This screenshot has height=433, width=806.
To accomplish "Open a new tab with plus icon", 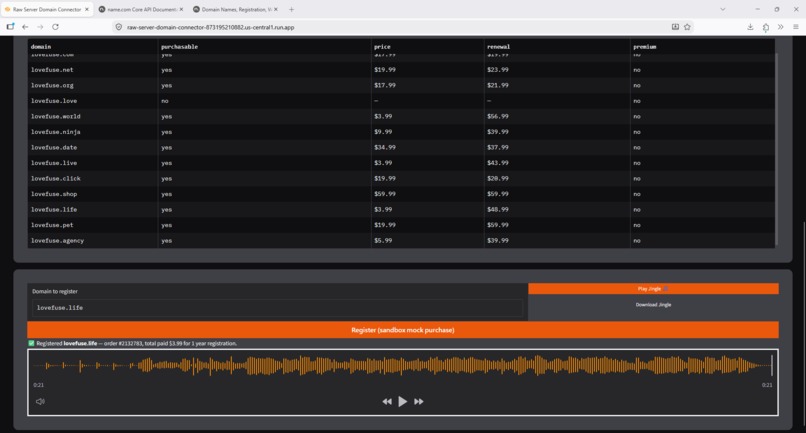I will (x=291, y=9).
